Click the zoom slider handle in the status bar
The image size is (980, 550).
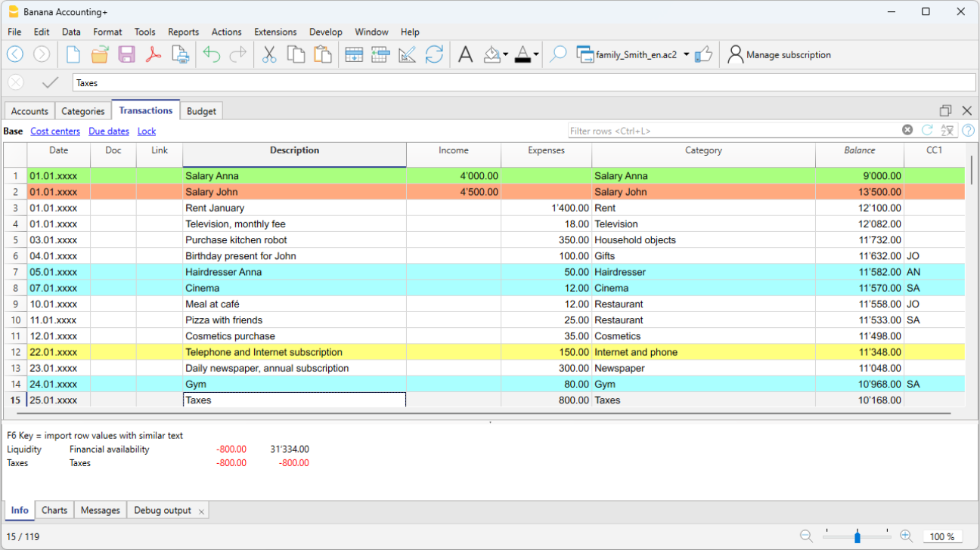(857, 536)
